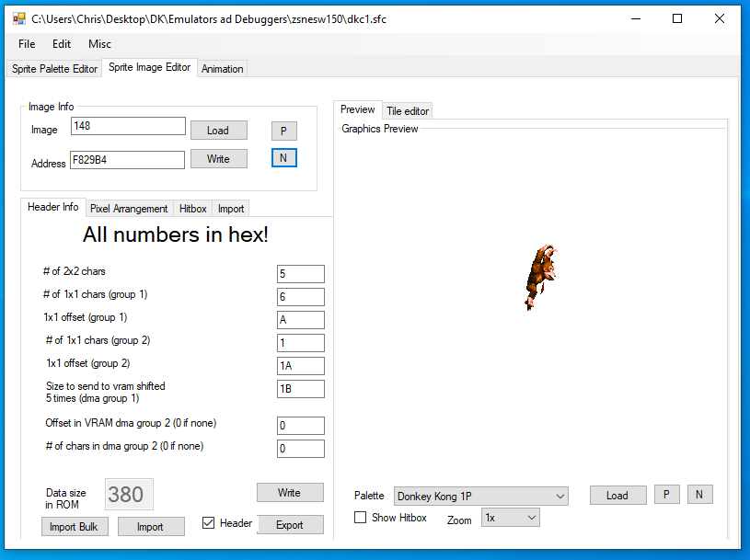This screenshot has height=560, width=750.
Task: Uncheck the Header checkbox
Action: pos(209,523)
